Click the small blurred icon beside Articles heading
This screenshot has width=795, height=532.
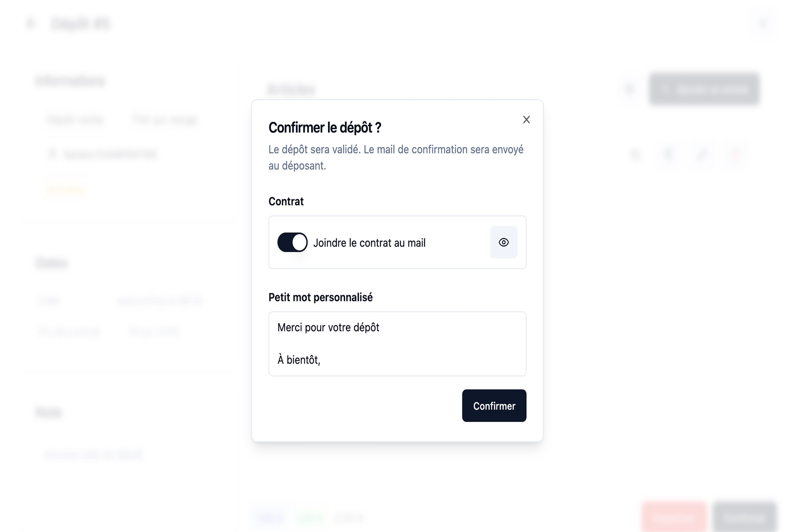coord(629,89)
